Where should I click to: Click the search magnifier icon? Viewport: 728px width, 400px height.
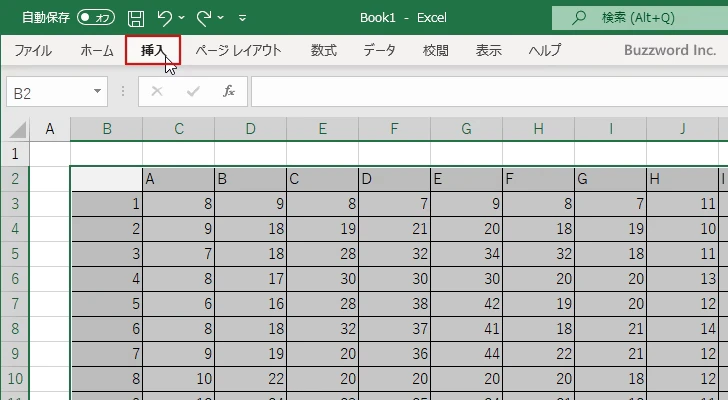pyautogui.click(x=578, y=18)
